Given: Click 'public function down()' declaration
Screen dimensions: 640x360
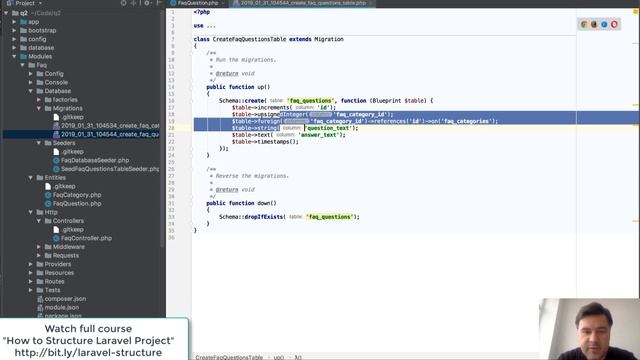Looking at the screenshot, I should 242,203.
